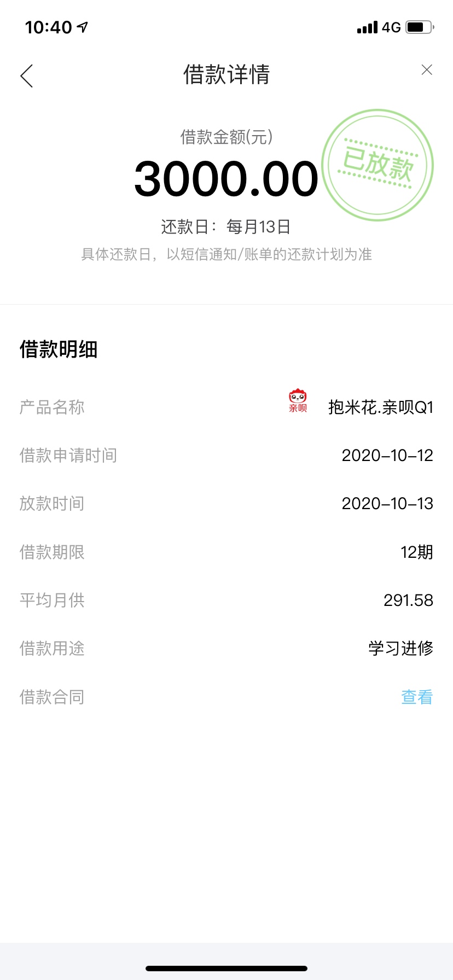This screenshot has width=453, height=980.
Task: Tap the 借款明细 section heading
Action: coord(59,349)
